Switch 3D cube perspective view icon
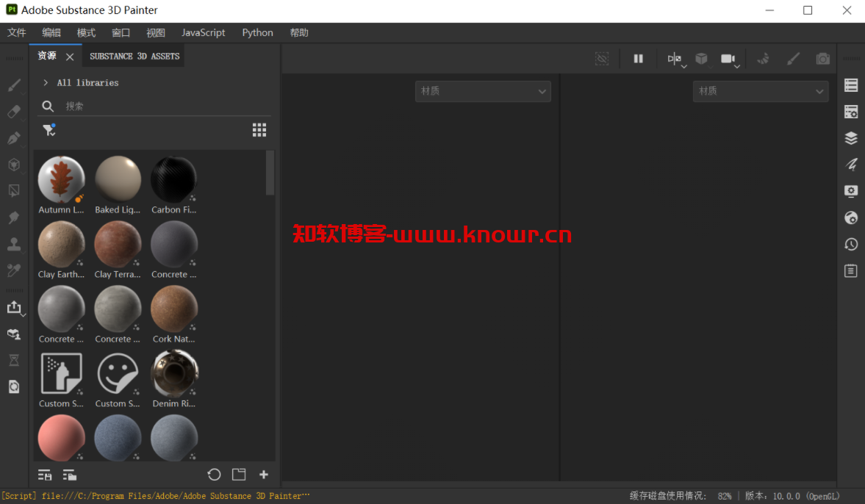The image size is (865, 504). click(701, 59)
